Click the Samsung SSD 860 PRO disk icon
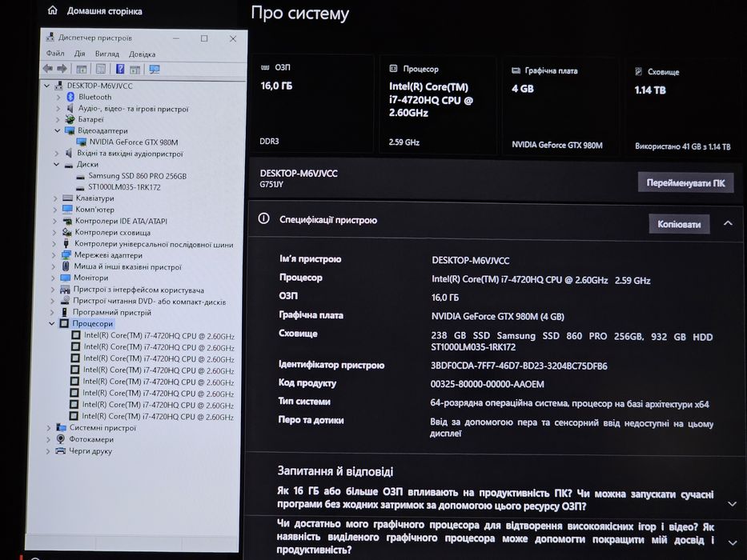This screenshot has height=560, width=747. 81,176
